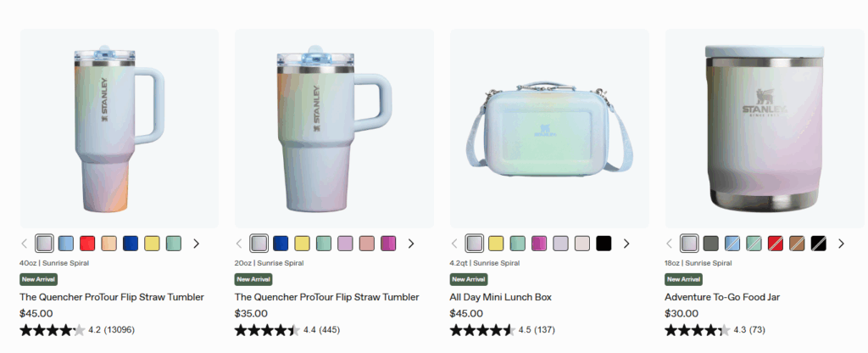The width and height of the screenshot is (868, 353).
Task: Pick black color swatch for Mini Lunch Box
Action: (x=604, y=244)
